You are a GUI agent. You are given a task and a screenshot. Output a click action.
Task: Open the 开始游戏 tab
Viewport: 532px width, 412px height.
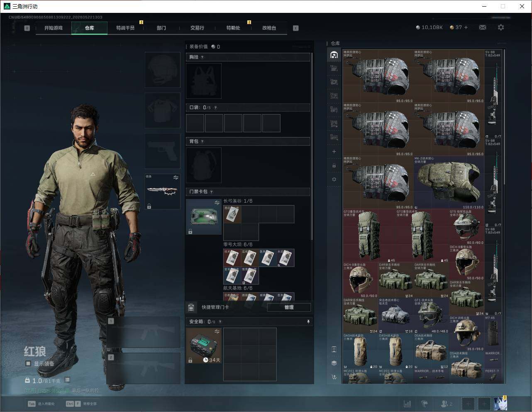point(54,28)
